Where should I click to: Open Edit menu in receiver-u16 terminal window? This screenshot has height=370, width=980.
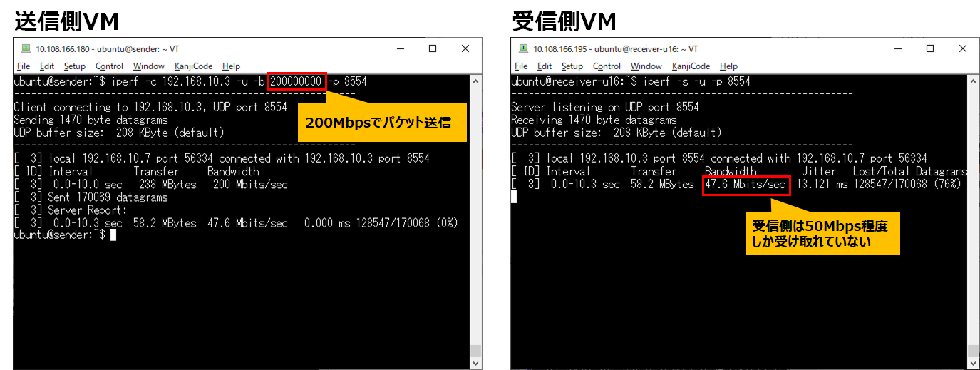(545, 66)
